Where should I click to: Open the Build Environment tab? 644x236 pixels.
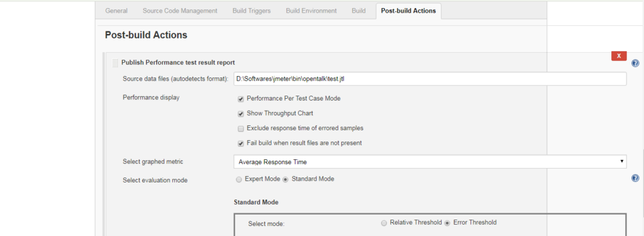click(x=311, y=11)
